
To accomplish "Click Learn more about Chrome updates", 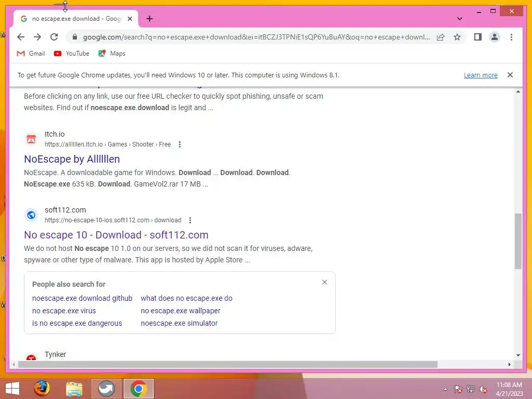I will coord(481,75).
